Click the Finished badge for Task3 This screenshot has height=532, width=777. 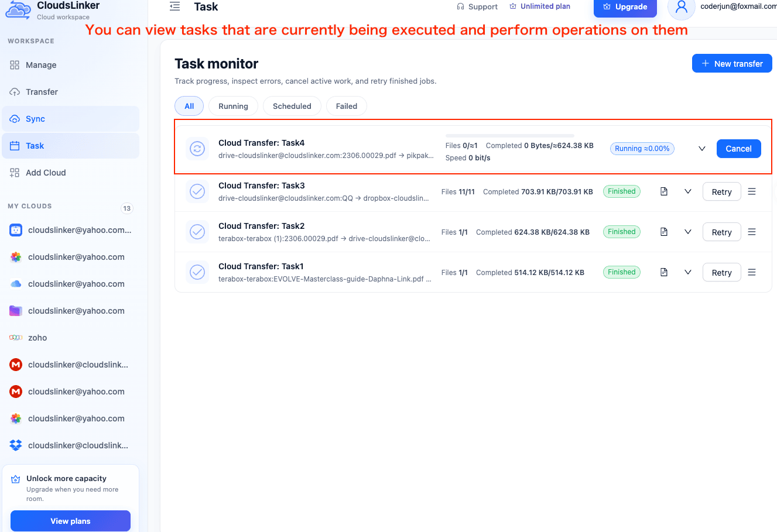tap(622, 191)
